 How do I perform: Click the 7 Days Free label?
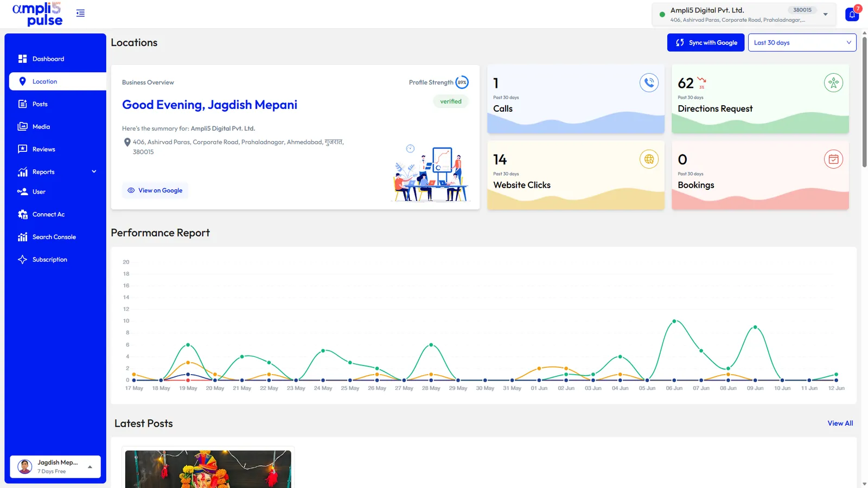click(52, 472)
